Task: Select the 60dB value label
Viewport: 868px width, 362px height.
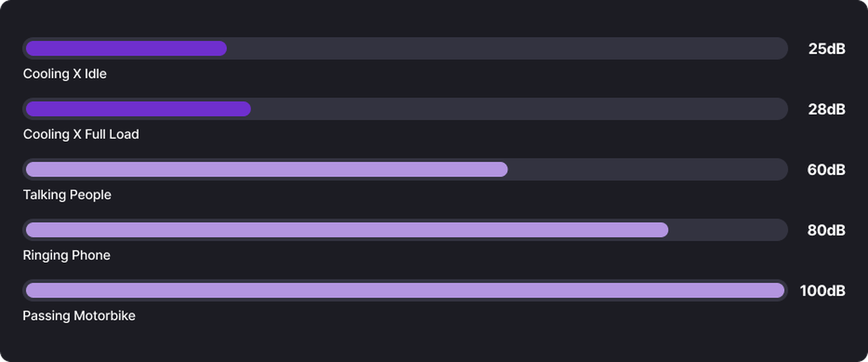Action: [x=826, y=170]
